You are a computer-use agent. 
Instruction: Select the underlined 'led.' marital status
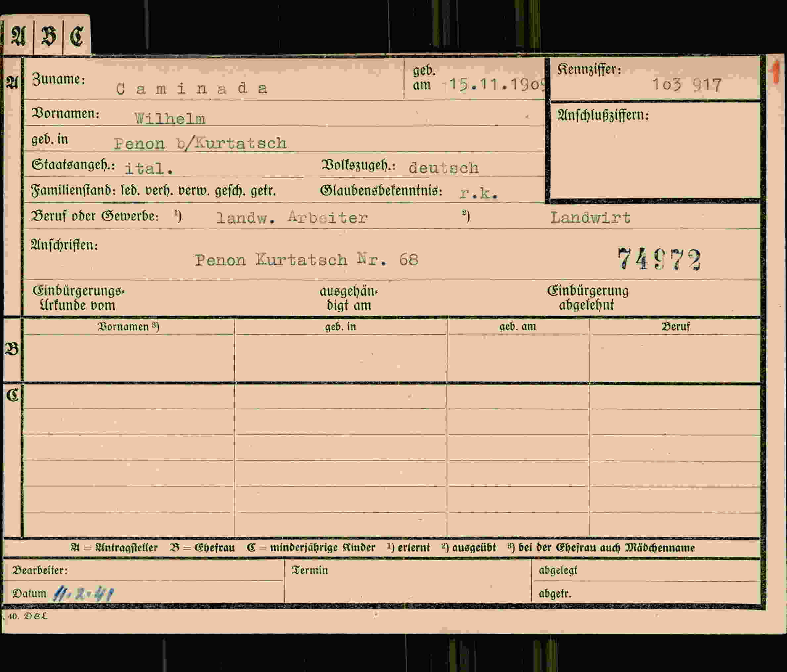tap(131, 190)
